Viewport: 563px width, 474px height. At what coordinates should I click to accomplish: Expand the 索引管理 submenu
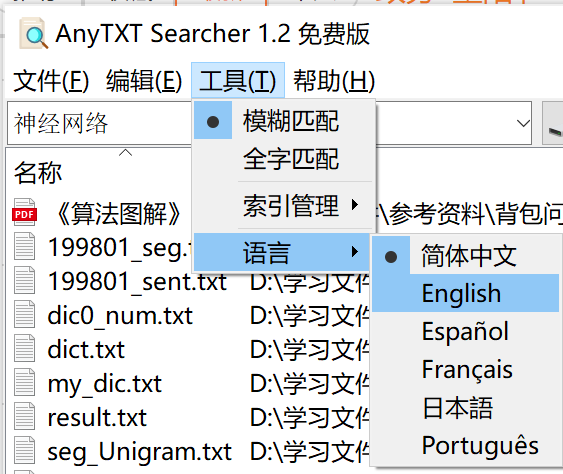[x=284, y=206]
